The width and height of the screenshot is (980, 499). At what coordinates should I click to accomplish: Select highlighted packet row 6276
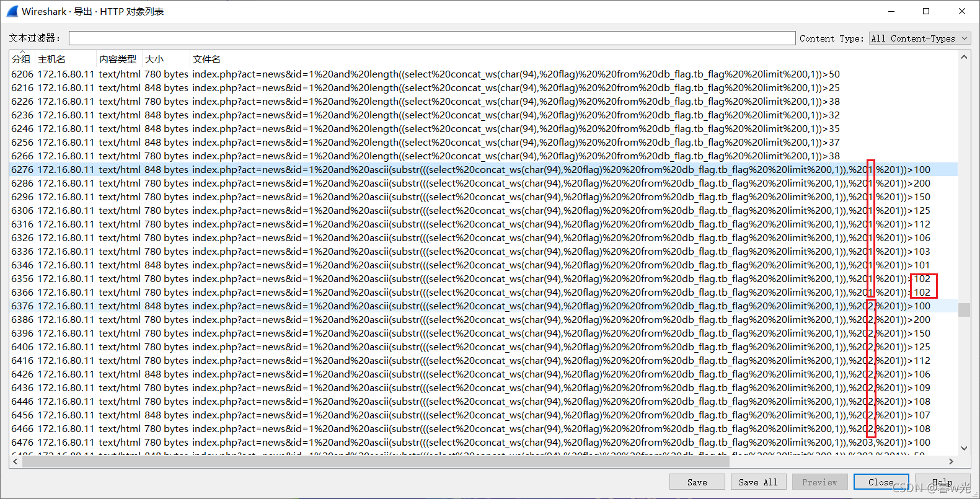click(x=483, y=169)
